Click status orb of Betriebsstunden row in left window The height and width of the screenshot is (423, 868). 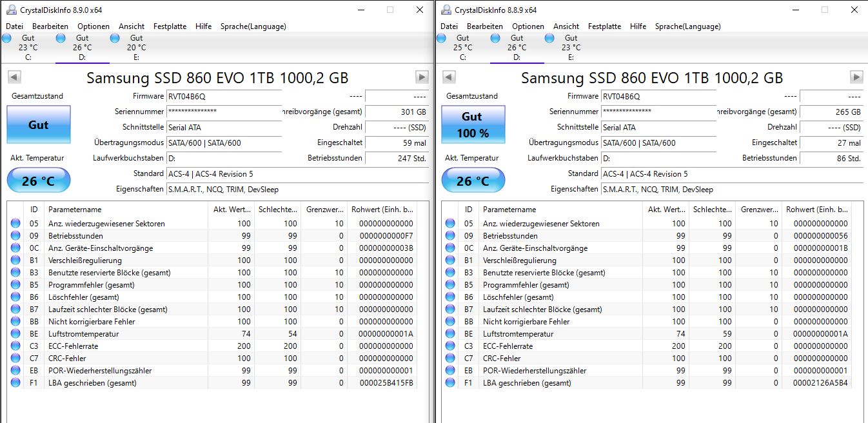(15, 236)
